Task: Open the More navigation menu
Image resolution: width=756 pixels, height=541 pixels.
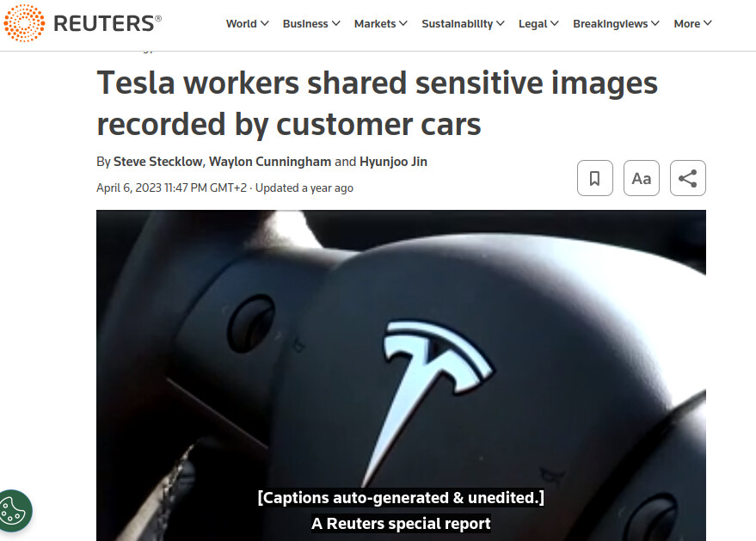Action: coord(693,23)
